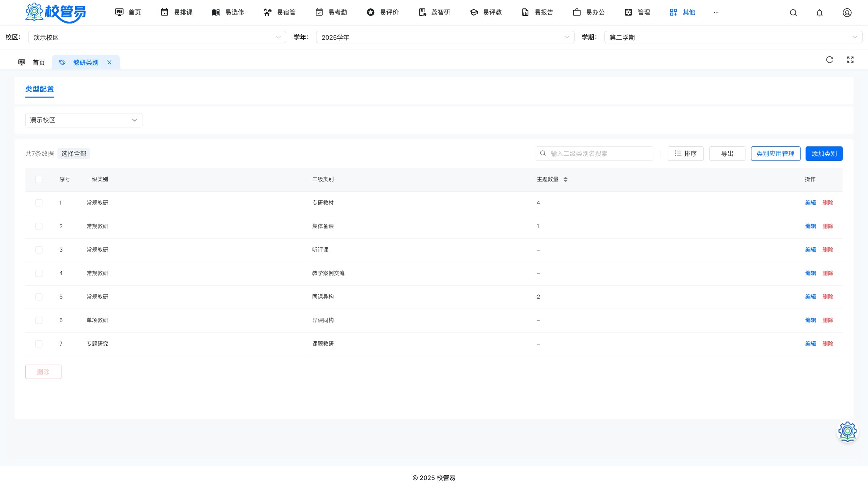
Task: Open the 学期 第二学期 dropdown
Action: 733,37
